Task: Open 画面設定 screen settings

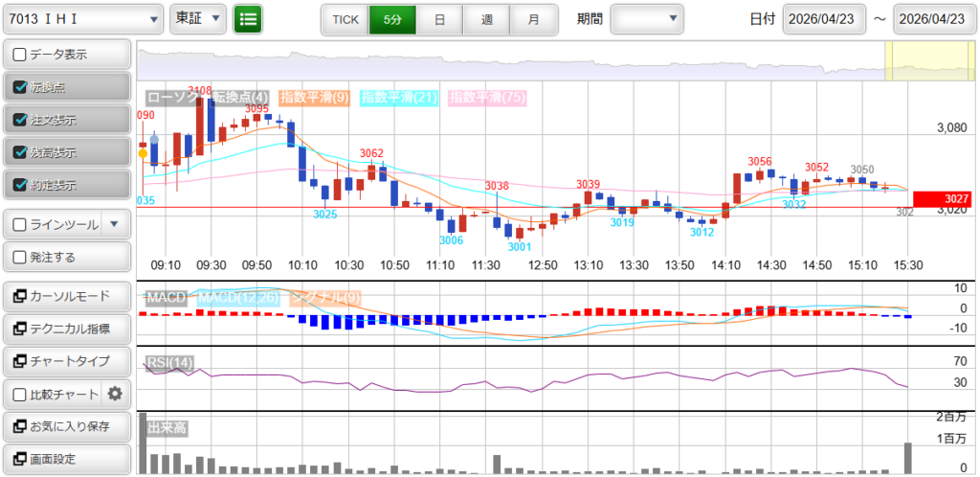Action: [67, 459]
